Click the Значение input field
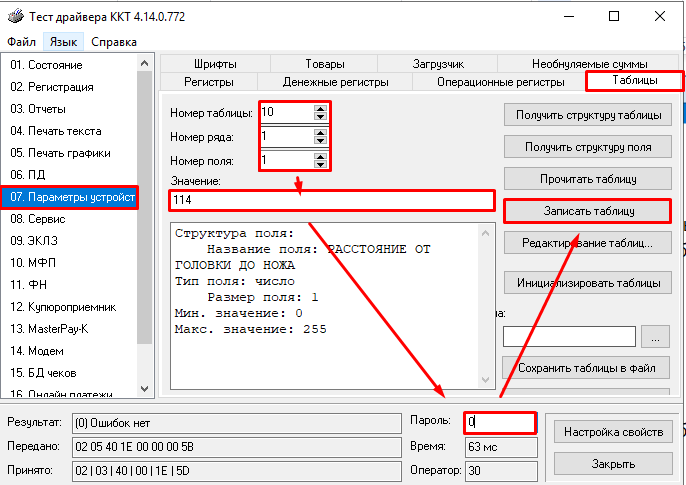This screenshot has width=686, height=485. [330, 200]
